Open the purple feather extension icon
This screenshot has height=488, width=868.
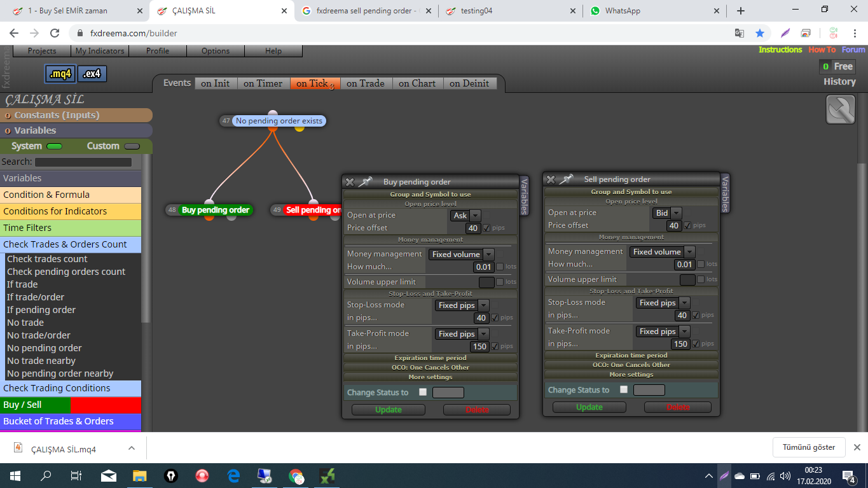pos(786,33)
